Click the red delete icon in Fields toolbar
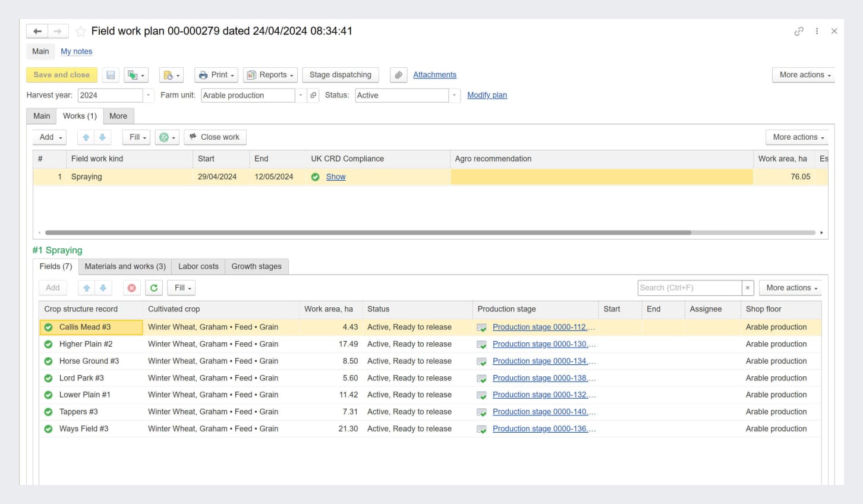 click(x=131, y=288)
